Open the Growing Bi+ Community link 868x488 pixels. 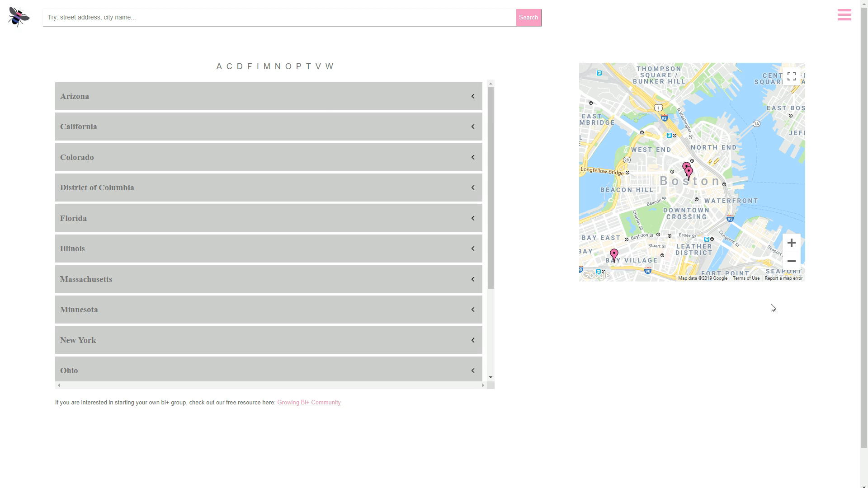pyautogui.click(x=309, y=403)
